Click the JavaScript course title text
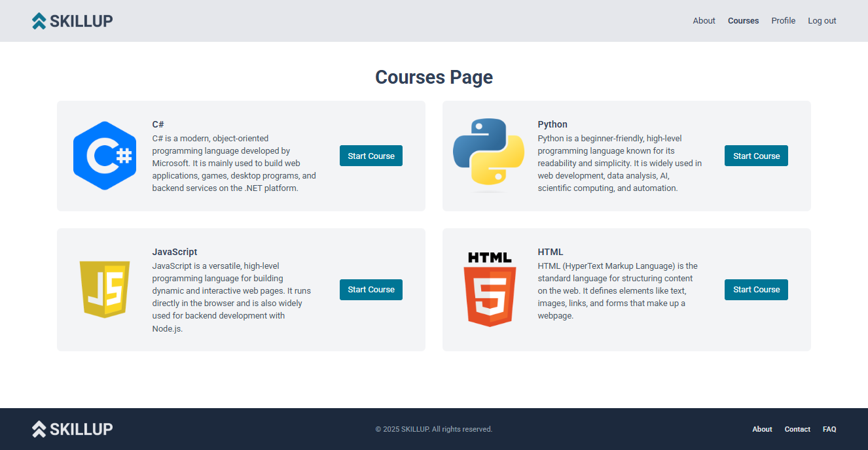The height and width of the screenshot is (450, 868). tap(174, 252)
